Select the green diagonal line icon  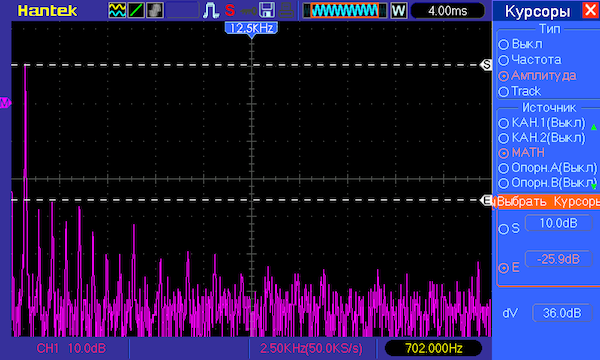136,10
